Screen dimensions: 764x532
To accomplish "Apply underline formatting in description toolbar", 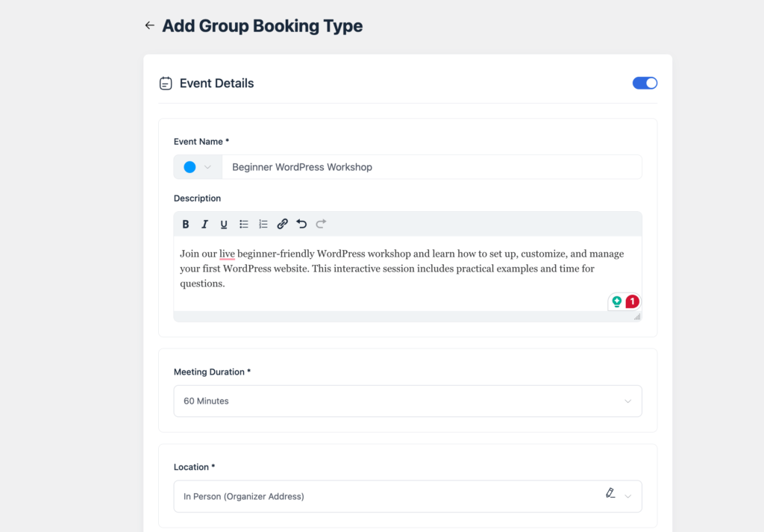I will click(x=224, y=224).
